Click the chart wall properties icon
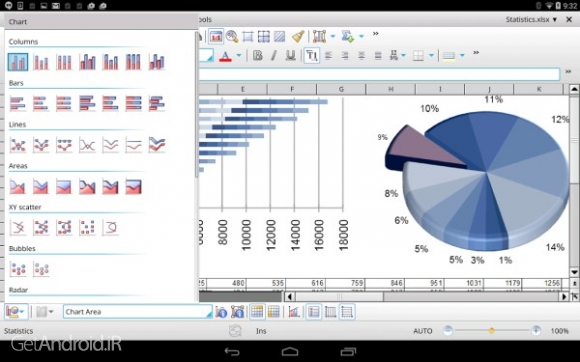Screen dimensions: 580x362 (237, 312)
